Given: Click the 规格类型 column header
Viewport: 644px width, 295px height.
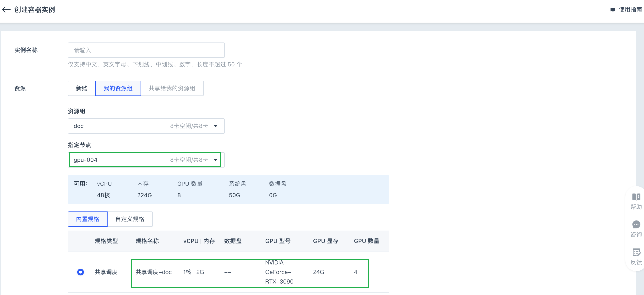Looking at the screenshot, I should coord(106,241).
